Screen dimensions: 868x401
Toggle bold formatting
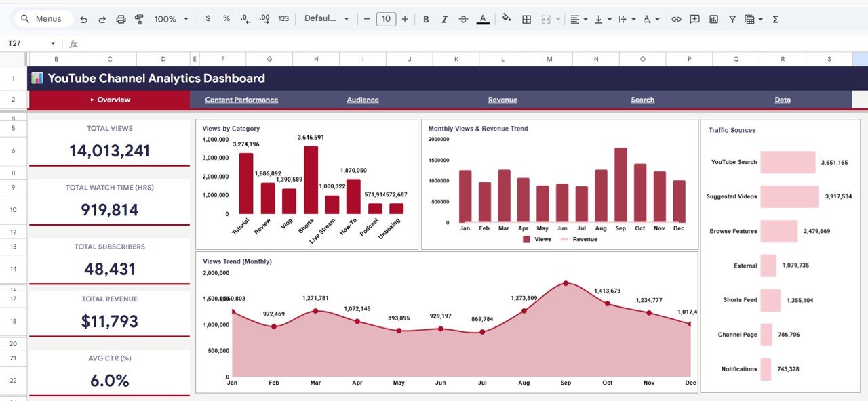point(426,19)
